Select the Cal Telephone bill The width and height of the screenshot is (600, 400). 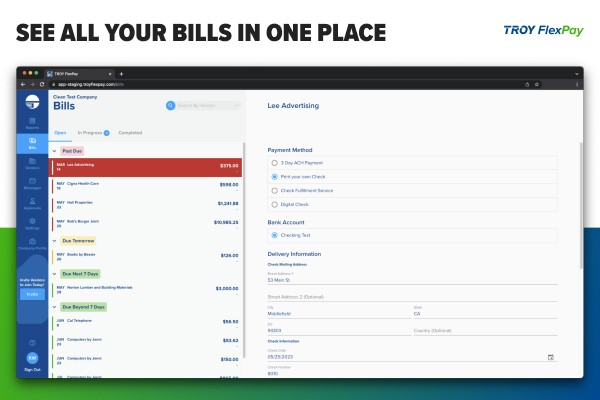[145, 323]
